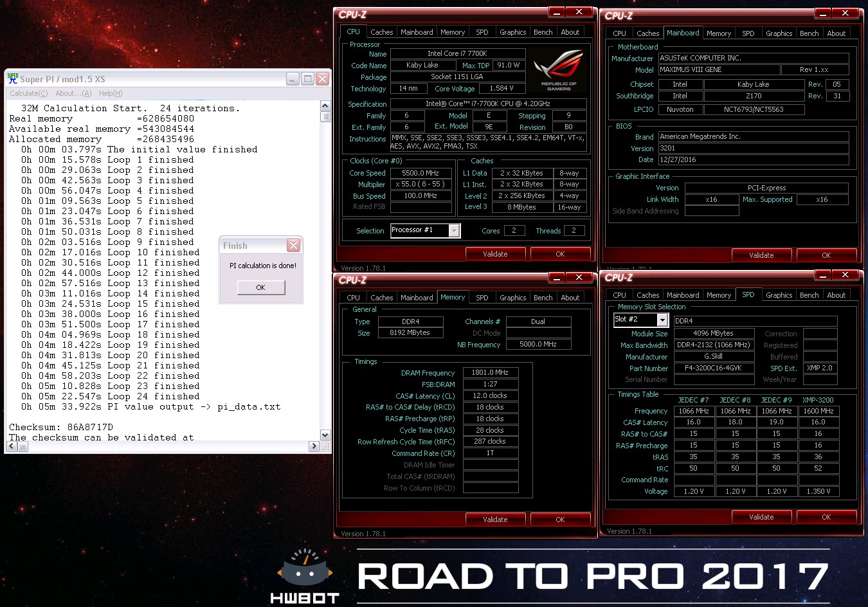Image resolution: width=868 pixels, height=607 pixels.
Task: Click the processor name Intel Core i7 7700K
Action: pyautogui.click(x=457, y=53)
